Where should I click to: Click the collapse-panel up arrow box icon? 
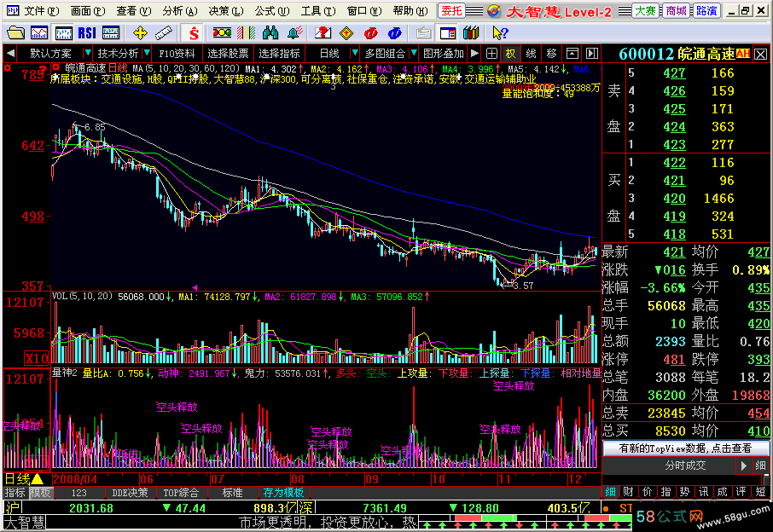pos(572,53)
